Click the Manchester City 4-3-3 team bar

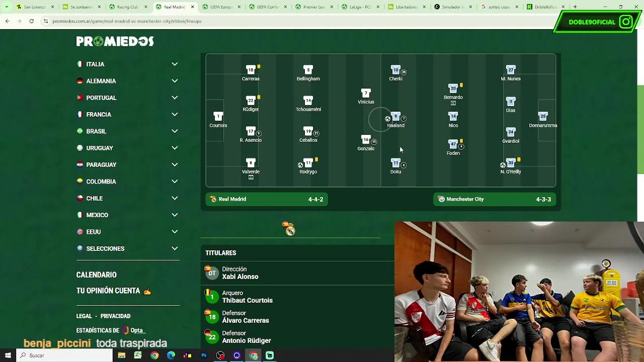495,199
